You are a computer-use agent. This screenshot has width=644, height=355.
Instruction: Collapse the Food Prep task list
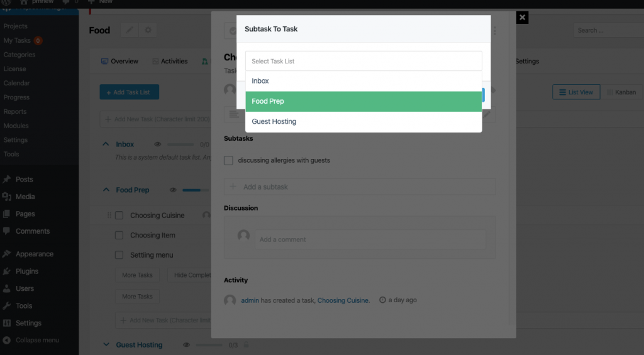click(106, 190)
